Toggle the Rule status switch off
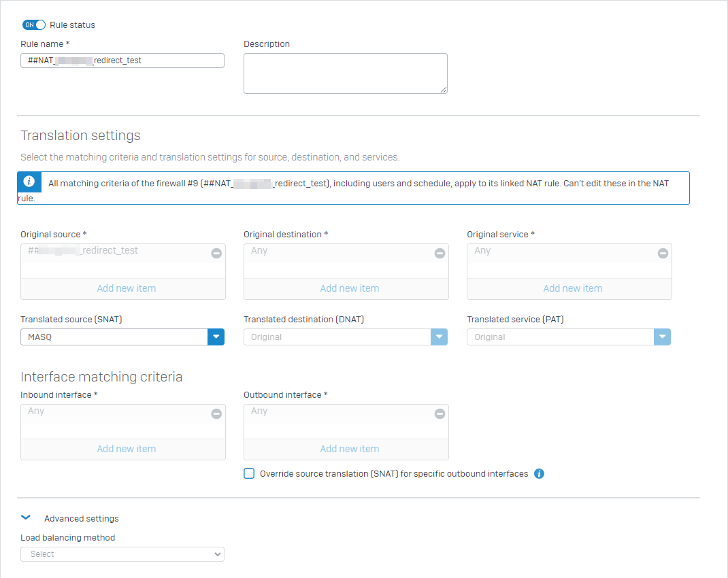The image size is (728, 578). (x=34, y=24)
